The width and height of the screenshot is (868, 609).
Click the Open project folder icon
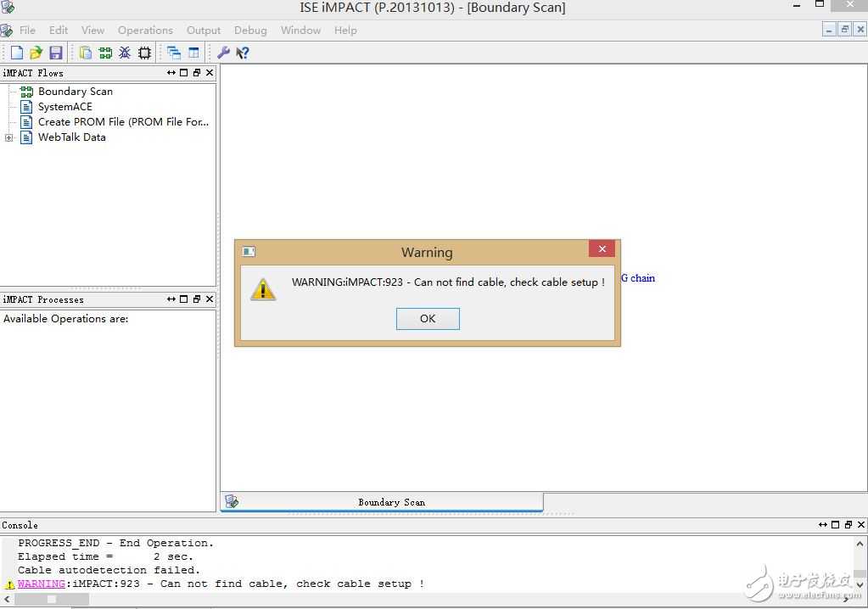pyautogui.click(x=36, y=53)
